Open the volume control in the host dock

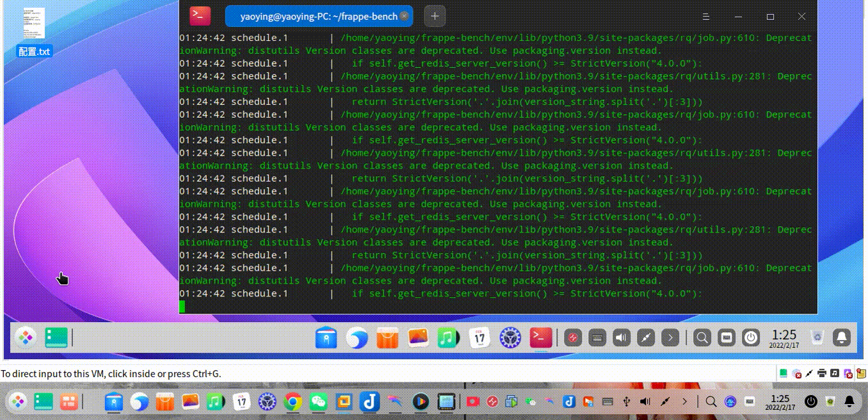tap(645, 401)
